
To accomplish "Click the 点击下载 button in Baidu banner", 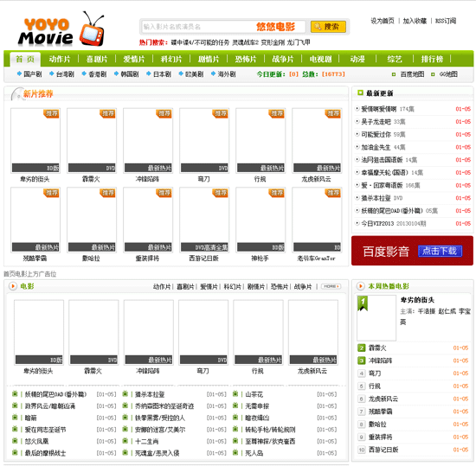I will [x=440, y=251].
